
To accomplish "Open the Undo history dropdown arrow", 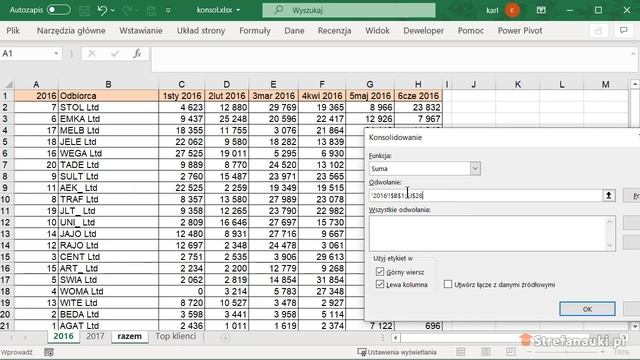I will pyautogui.click(x=113, y=10).
